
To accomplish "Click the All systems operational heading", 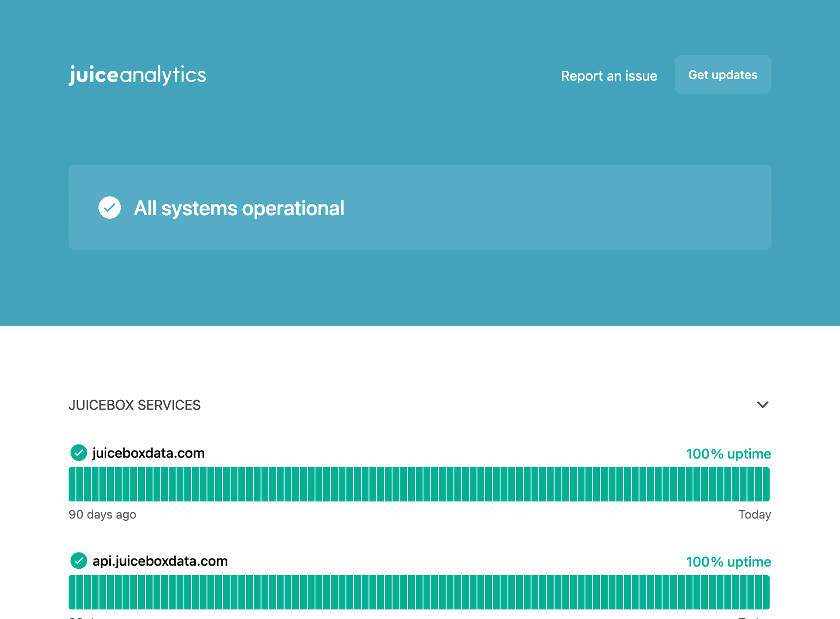I will tap(239, 208).
